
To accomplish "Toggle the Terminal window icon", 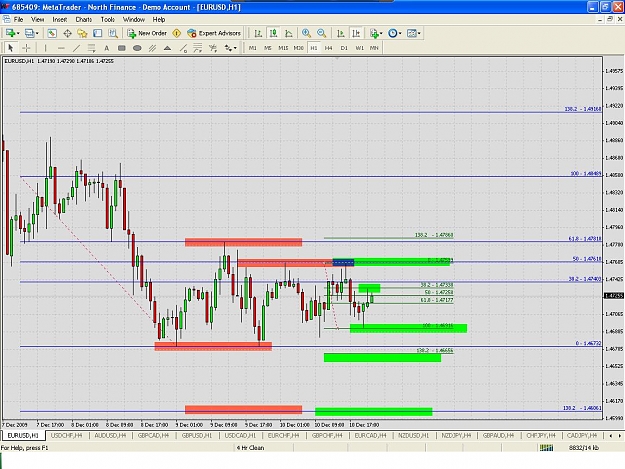I will [x=98, y=33].
